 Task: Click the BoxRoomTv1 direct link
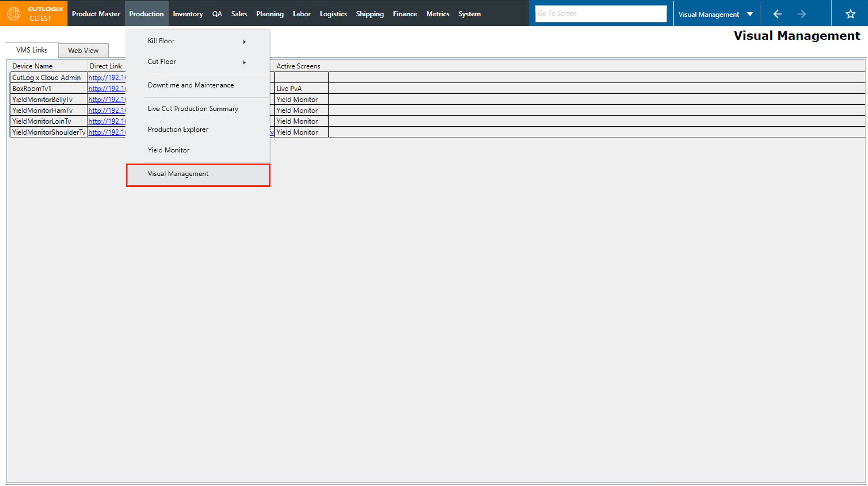[106, 89]
